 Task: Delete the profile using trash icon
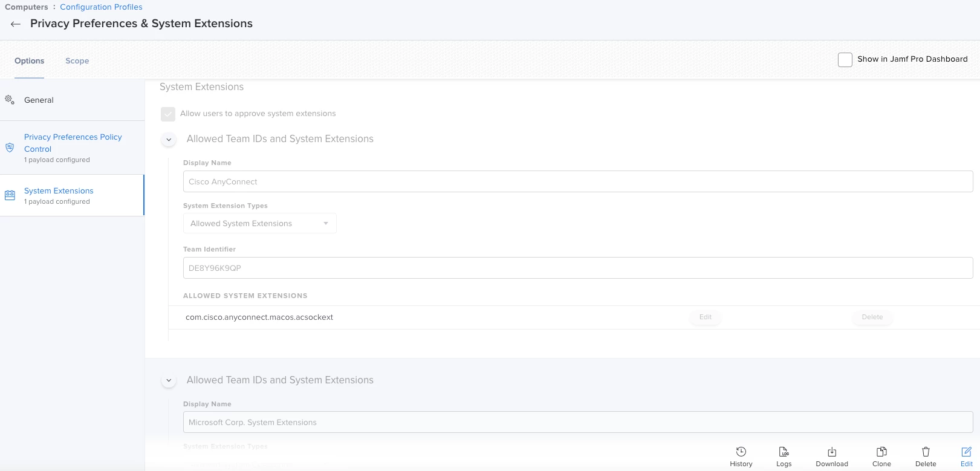pos(926,452)
